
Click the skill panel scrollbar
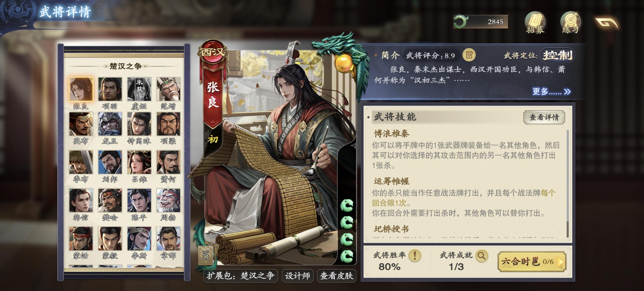pos(568,183)
